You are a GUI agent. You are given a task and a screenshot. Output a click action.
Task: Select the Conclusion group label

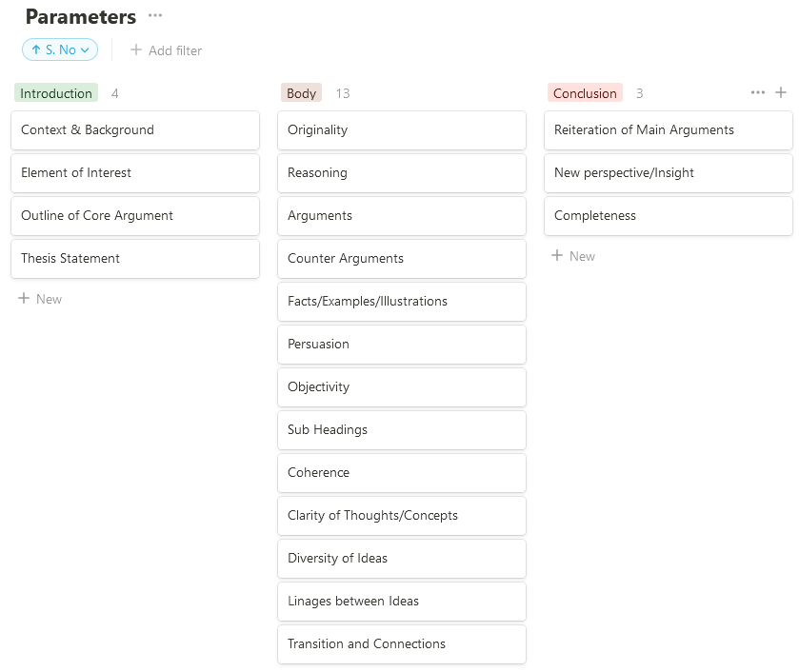pos(585,93)
